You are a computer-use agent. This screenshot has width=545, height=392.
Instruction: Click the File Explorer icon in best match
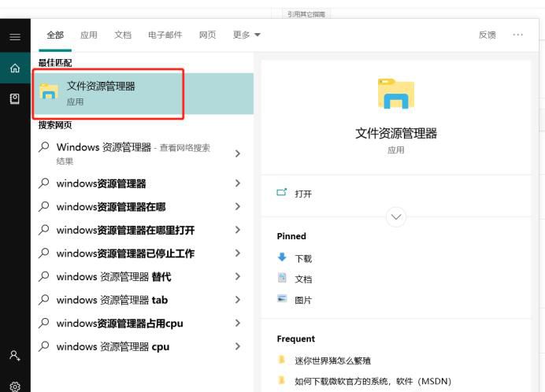[49, 91]
